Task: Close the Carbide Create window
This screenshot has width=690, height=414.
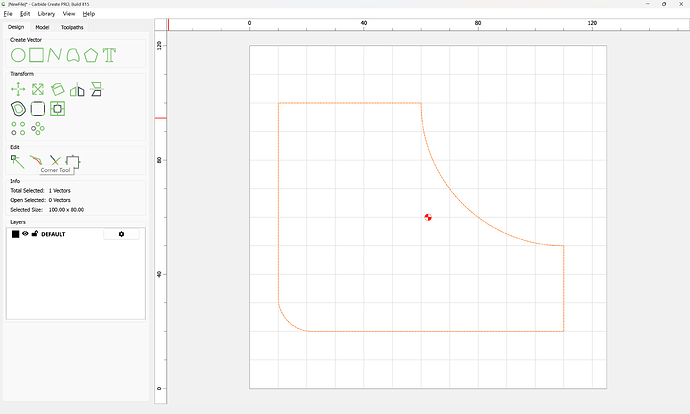Action: point(681,4)
